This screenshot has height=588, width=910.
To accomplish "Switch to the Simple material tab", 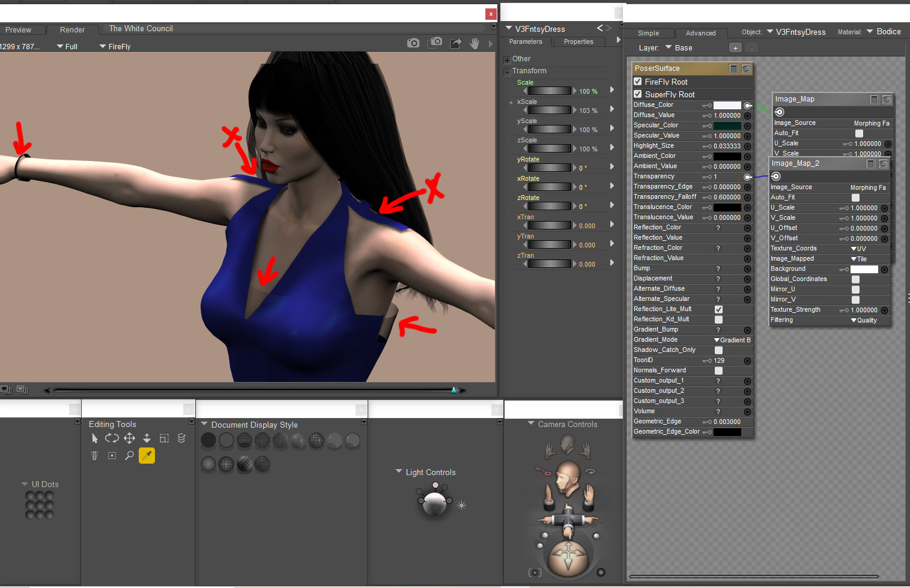I will pos(648,33).
